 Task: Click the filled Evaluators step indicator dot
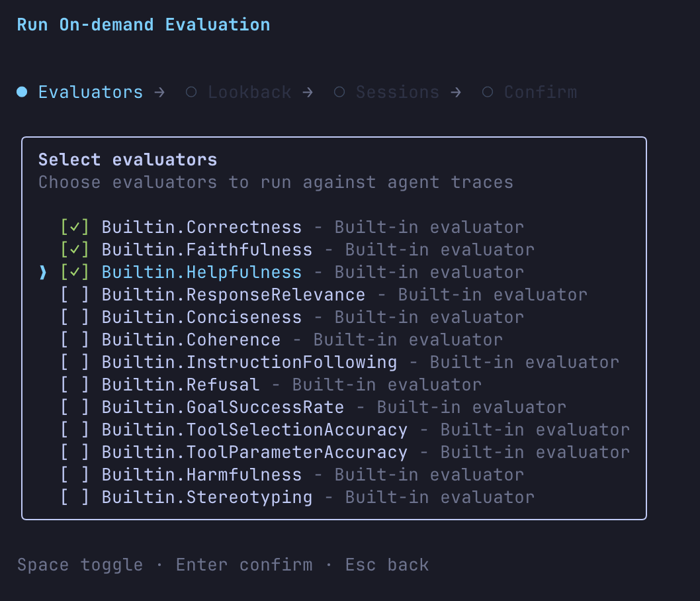(x=22, y=93)
